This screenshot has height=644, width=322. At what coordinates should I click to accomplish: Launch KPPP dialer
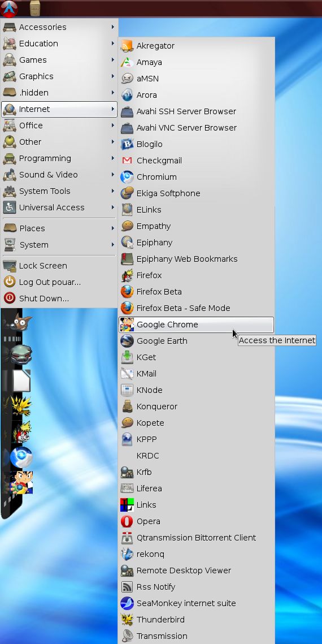coord(196,439)
